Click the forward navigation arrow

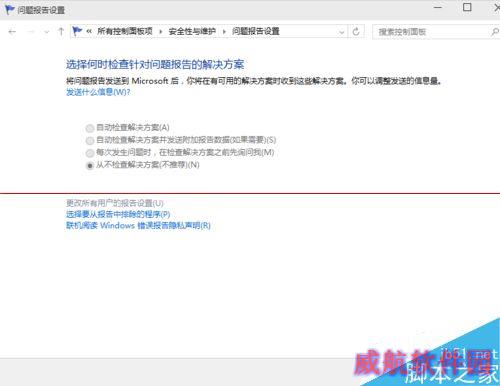pos(31,32)
